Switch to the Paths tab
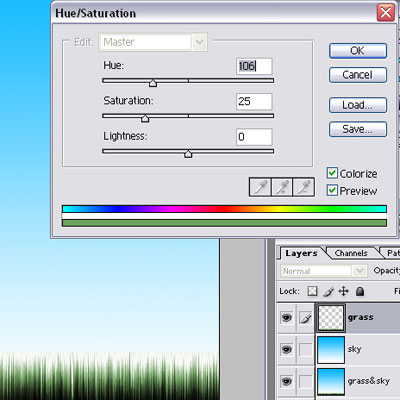Viewport: 400px width, 400px height. click(393, 253)
